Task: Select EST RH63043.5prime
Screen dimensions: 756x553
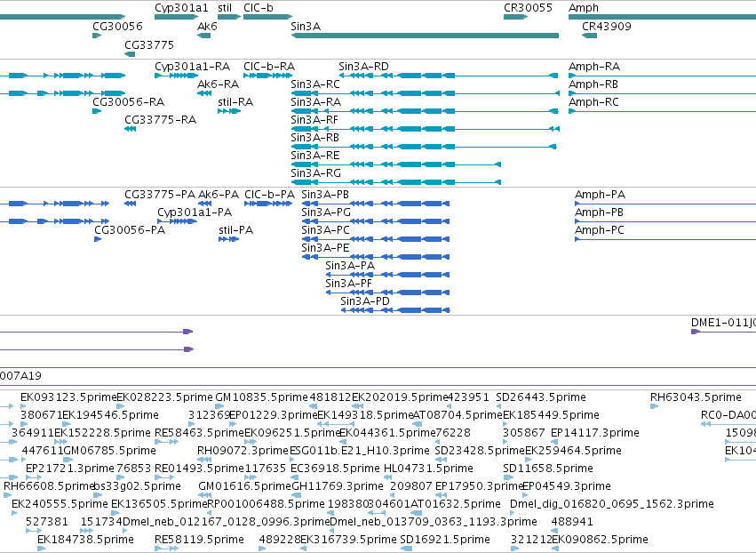Action: (x=654, y=406)
